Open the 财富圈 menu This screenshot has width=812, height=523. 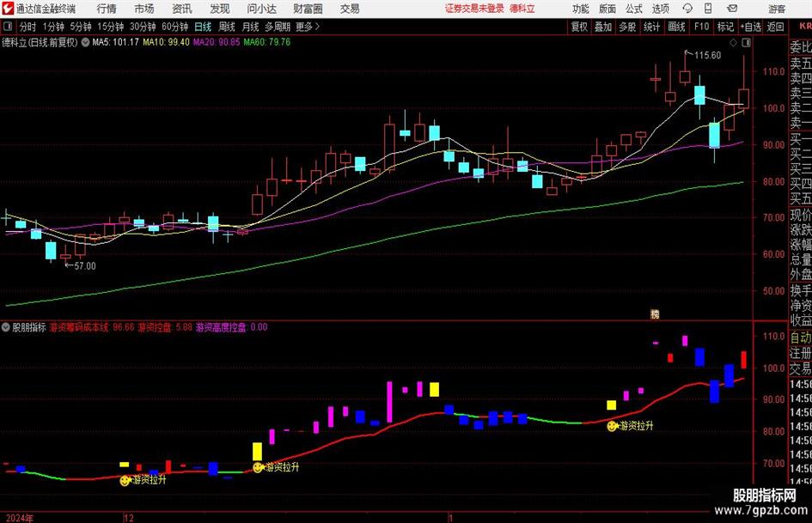308,9
